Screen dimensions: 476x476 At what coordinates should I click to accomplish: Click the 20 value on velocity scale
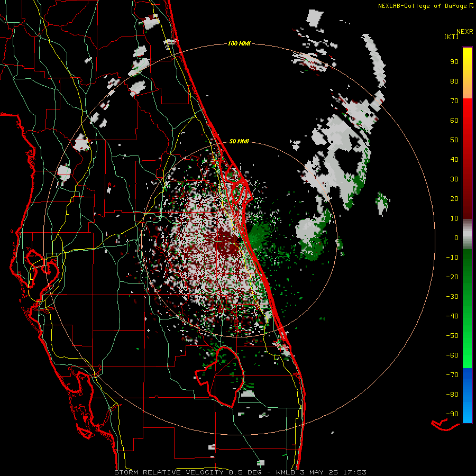454,199
